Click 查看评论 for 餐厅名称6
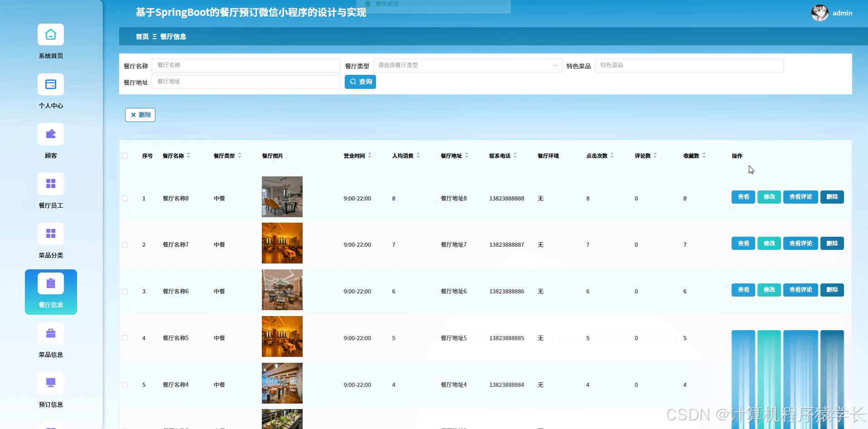Image resolution: width=868 pixels, height=429 pixels. tap(800, 290)
